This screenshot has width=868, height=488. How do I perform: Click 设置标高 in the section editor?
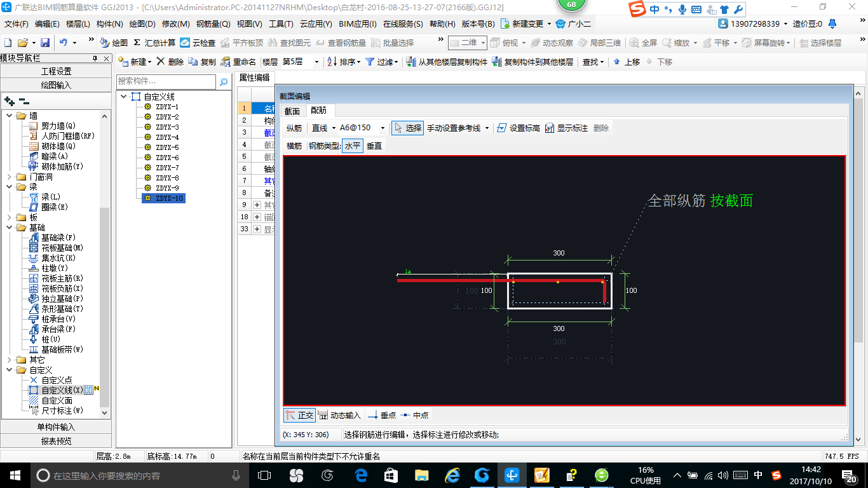tap(519, 128)
